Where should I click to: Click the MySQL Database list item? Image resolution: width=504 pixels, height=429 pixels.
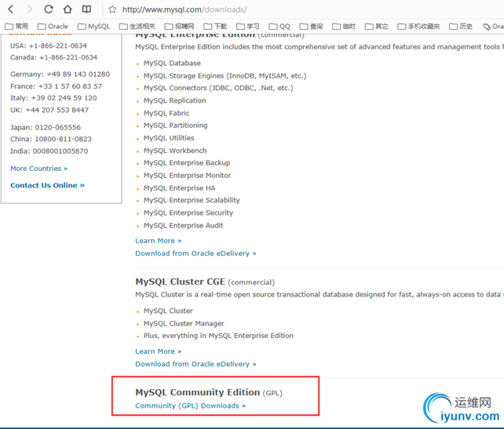pos(172,64)
